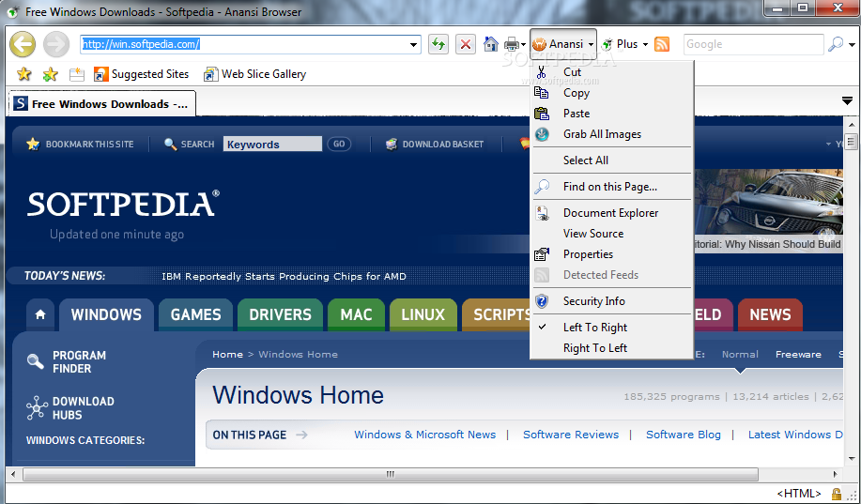Click the Print icon in toolbar

click(511, 44)
